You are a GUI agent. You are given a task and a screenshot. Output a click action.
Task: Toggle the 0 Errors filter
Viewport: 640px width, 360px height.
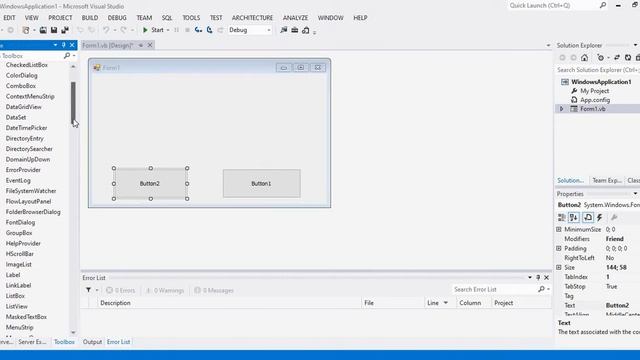120,290
